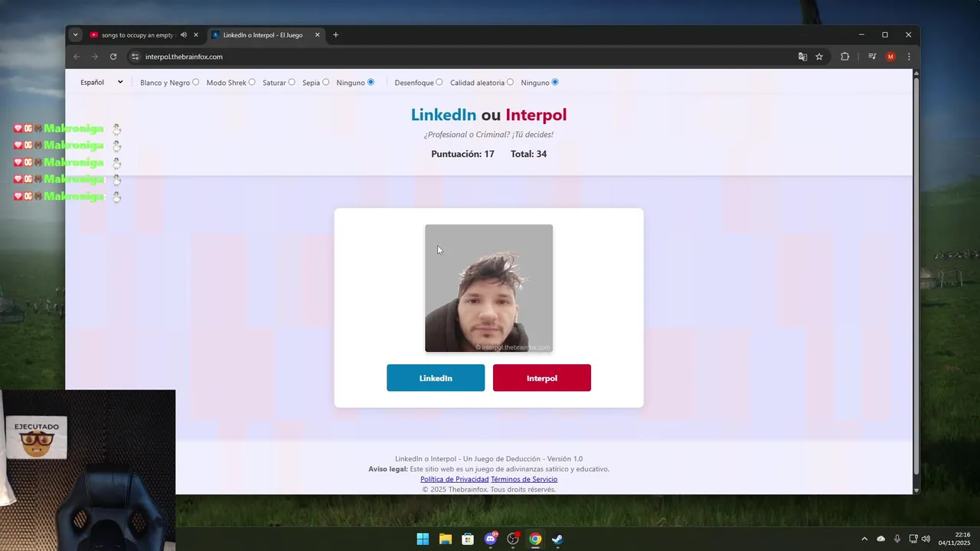Click the 'Total: 34' counter text
Screen dimensions: 980x551
click(x=528, y=154)
